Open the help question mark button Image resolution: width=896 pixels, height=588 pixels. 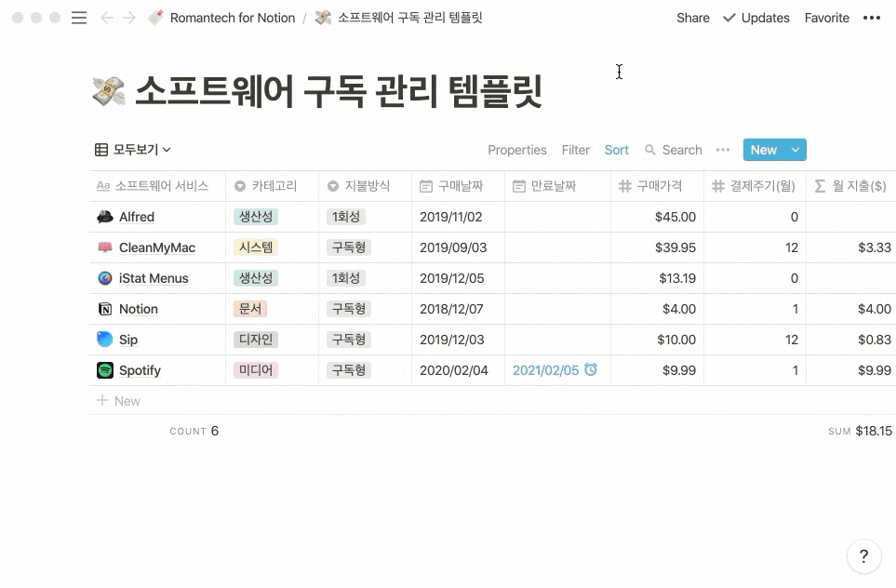tap(863, 556)
